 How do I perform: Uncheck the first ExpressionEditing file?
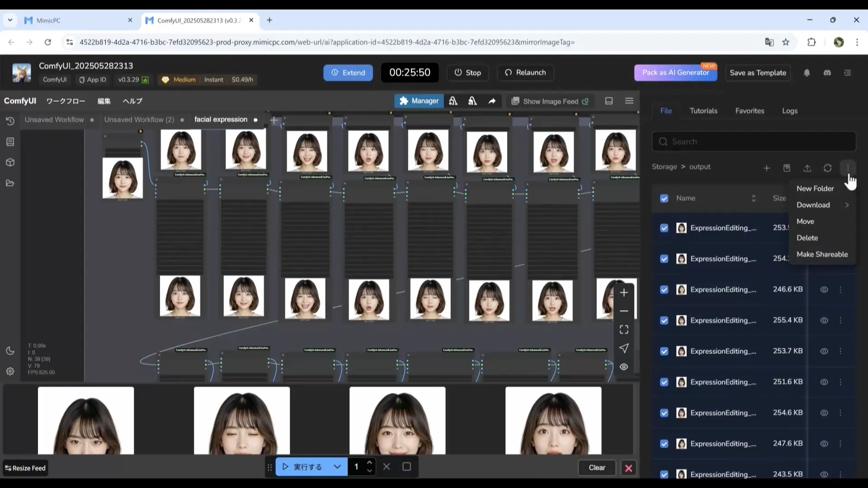(x=664, y=228)
